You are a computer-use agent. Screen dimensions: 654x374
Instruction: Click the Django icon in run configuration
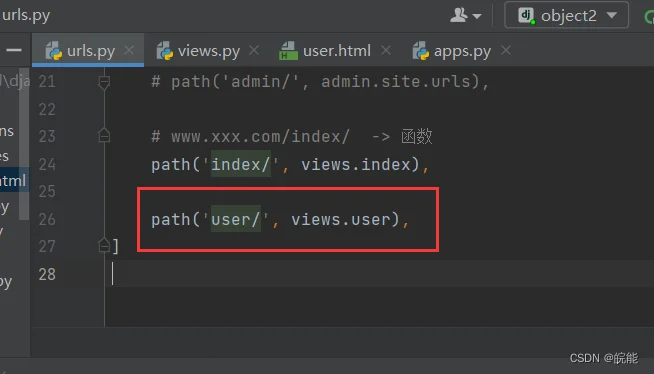pos(526,16)
